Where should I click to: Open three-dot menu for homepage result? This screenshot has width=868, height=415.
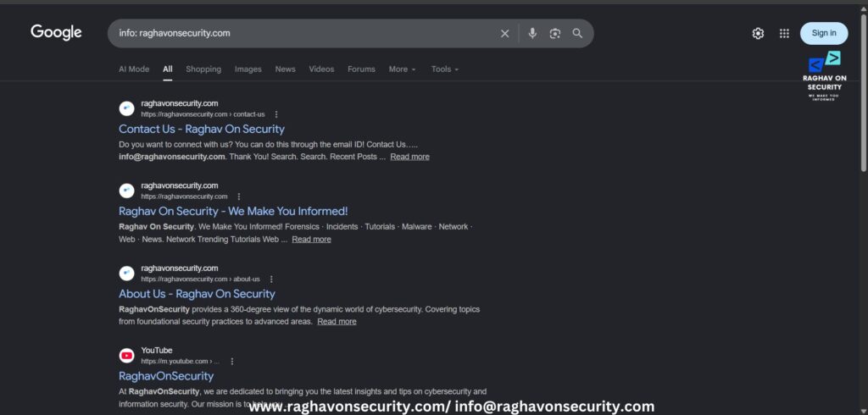coord(239,196)
